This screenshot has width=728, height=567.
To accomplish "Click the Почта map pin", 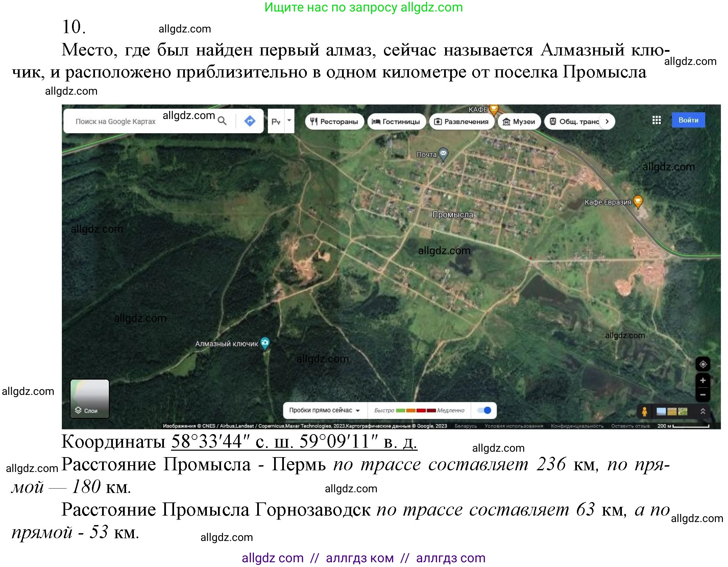I will (x=443, y=154).
